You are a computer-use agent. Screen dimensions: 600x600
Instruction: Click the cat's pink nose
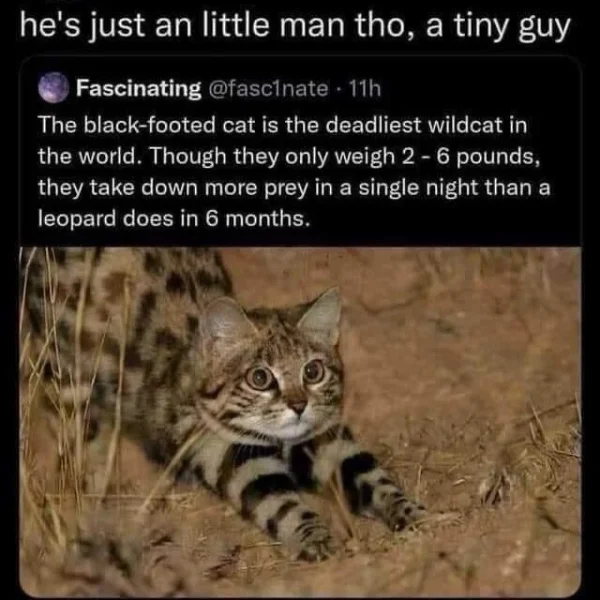pos(298,406)
